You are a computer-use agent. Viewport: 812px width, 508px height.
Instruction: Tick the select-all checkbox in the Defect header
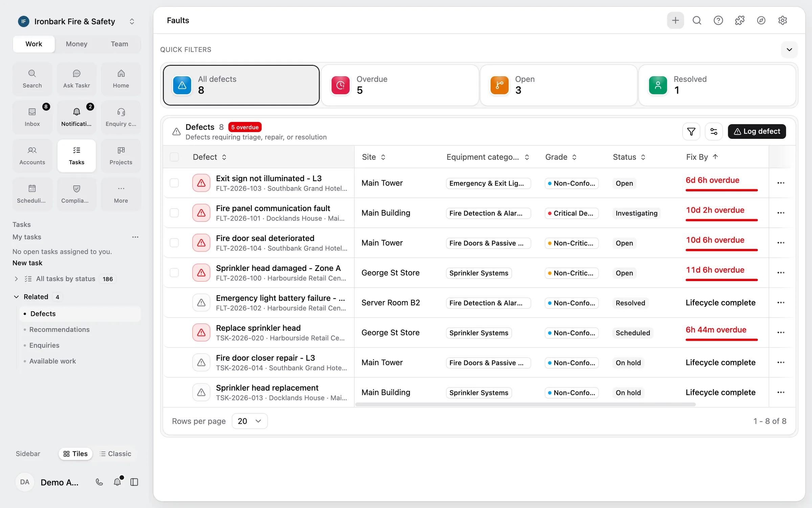click(x=174, y=157)
